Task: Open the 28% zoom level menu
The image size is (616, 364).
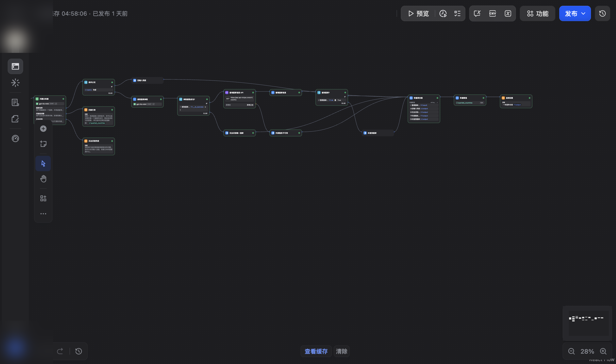Action: 587,351
